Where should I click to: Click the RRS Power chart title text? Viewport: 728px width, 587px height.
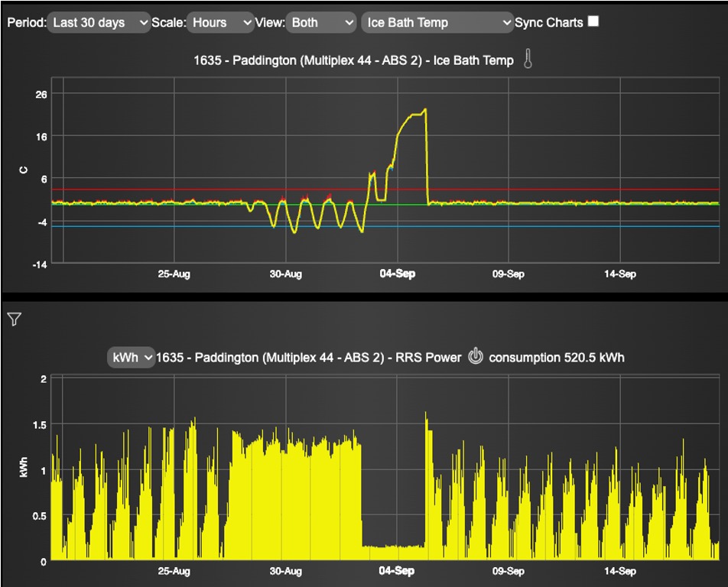coord(309,358)
